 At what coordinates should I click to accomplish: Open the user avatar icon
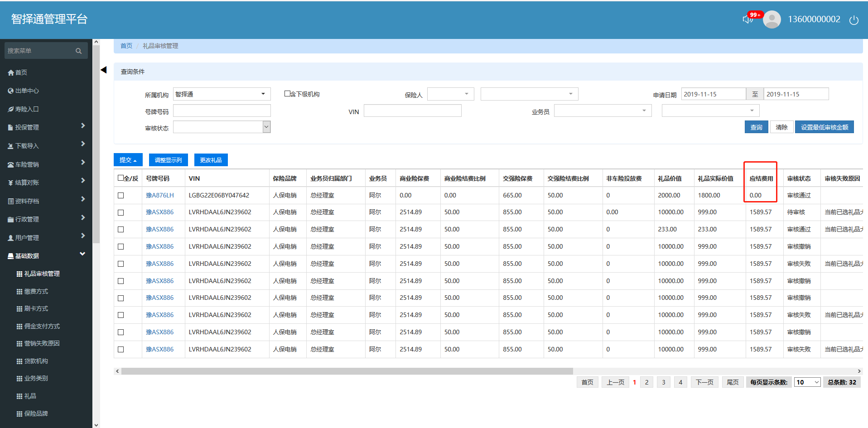click(x=772, y=19)
